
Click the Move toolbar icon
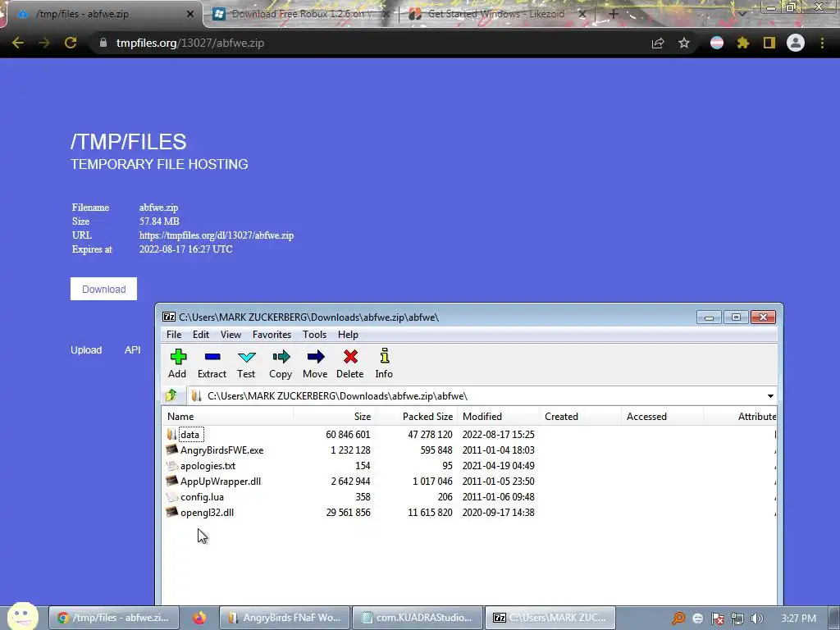(x=315, y=363)
